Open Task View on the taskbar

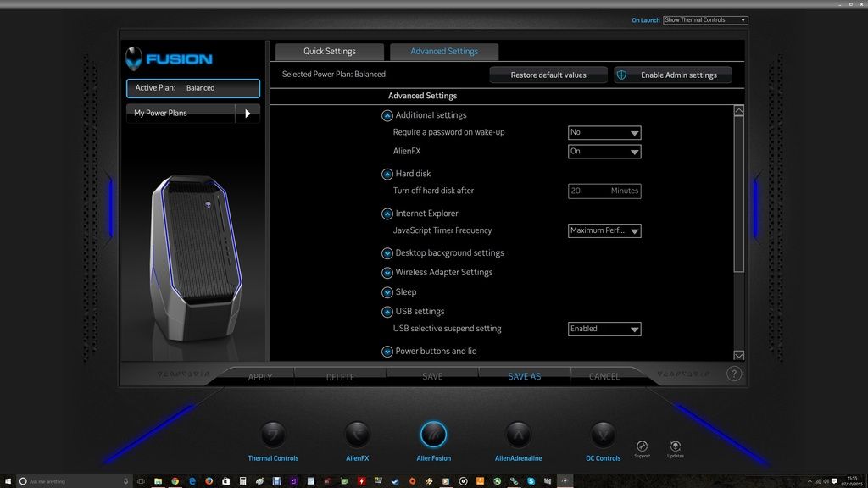(141, 481)
